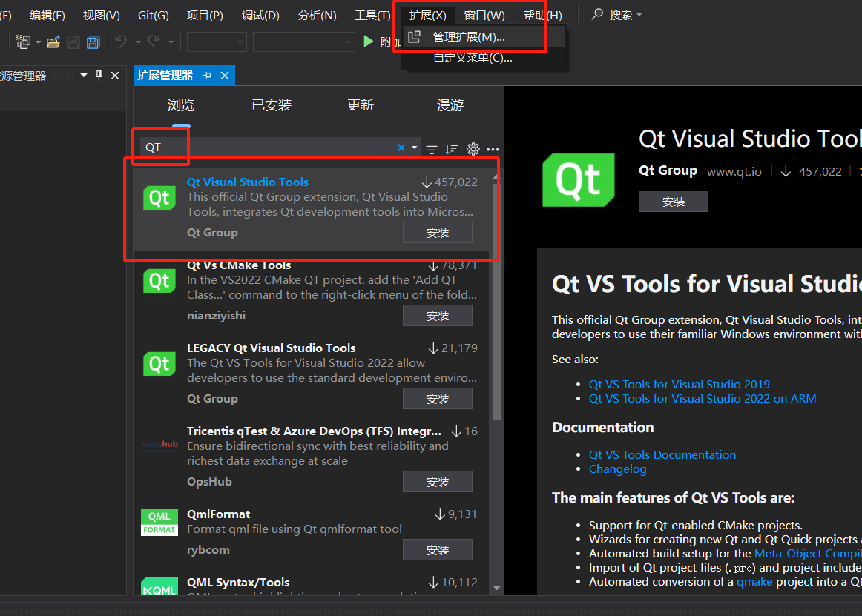Click the OpsHub extension logo
Image resolution: width=862 pixels, height=616 pixels.
(x=159, y=446)
